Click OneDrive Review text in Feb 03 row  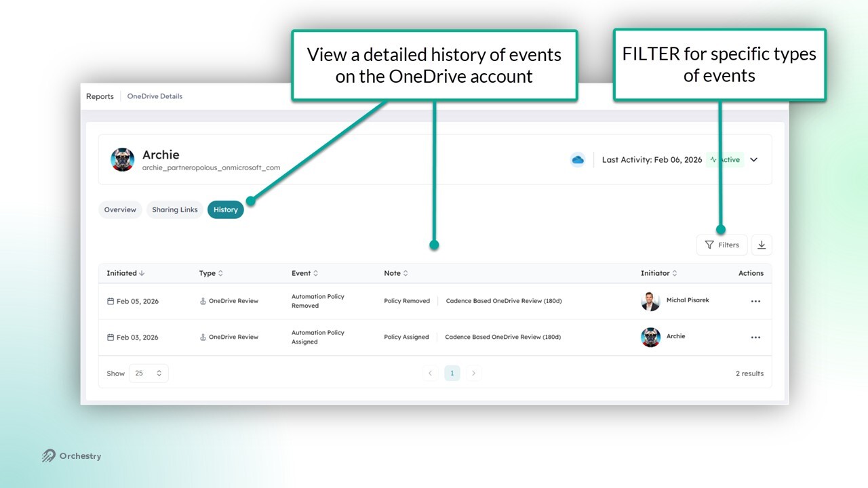point(233,337)
